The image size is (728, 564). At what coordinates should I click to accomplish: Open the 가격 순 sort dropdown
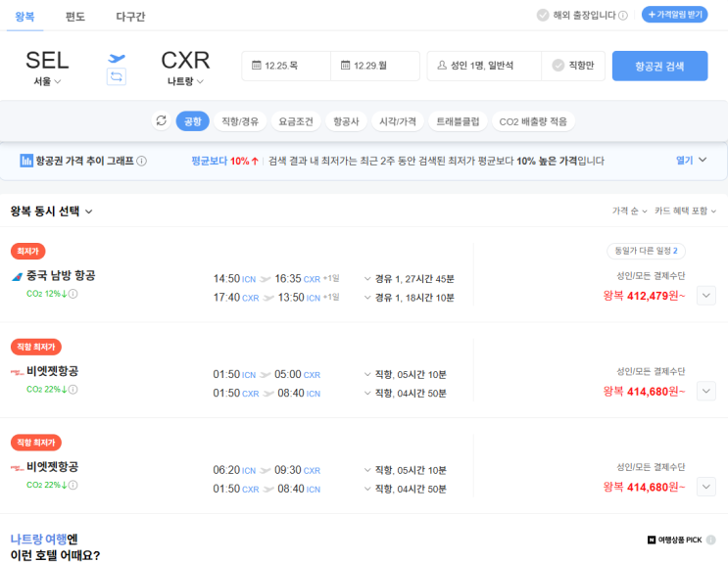pyautogui.click(x=629, y=211)
